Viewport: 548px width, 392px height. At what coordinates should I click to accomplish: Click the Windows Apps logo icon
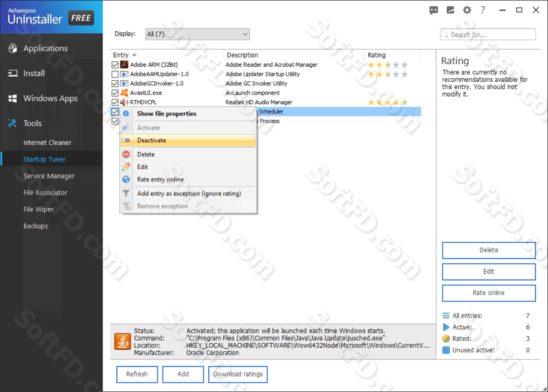[x=13, y=98]
